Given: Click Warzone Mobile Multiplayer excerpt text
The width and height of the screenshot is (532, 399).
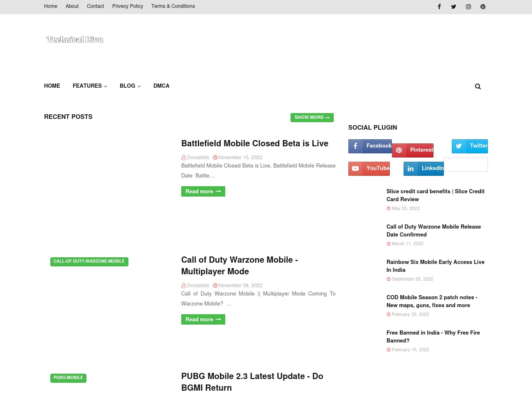Looking at the screenshot, I should click(258, 299).
